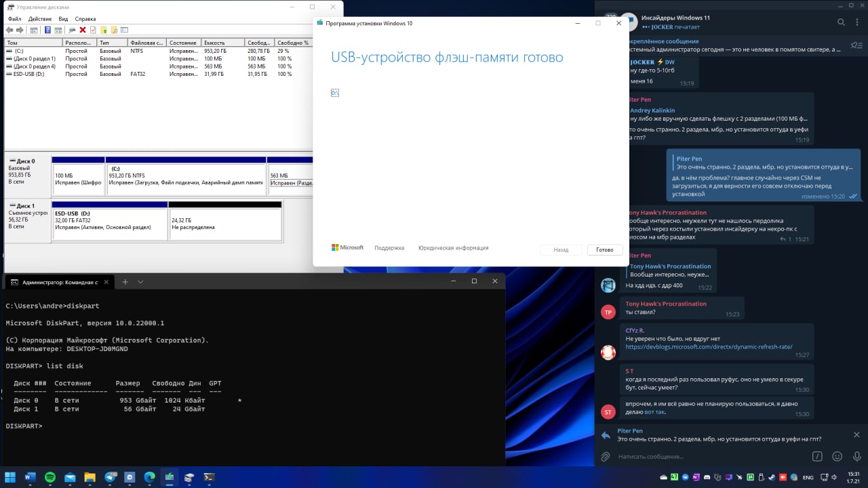868x488 pixels.
Task: Click the attach file paperclip in Telegram
Action: (x=606, y=457)
